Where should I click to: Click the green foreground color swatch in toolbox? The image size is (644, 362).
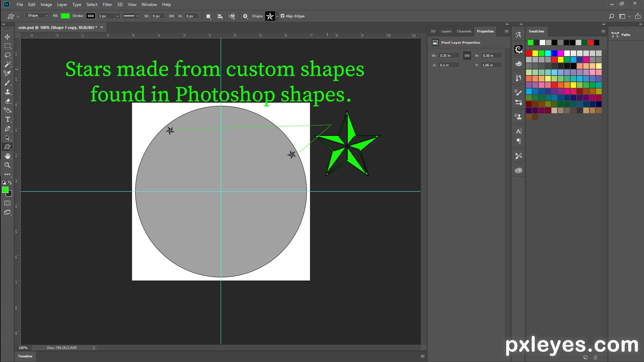click(x=5, y=190)
